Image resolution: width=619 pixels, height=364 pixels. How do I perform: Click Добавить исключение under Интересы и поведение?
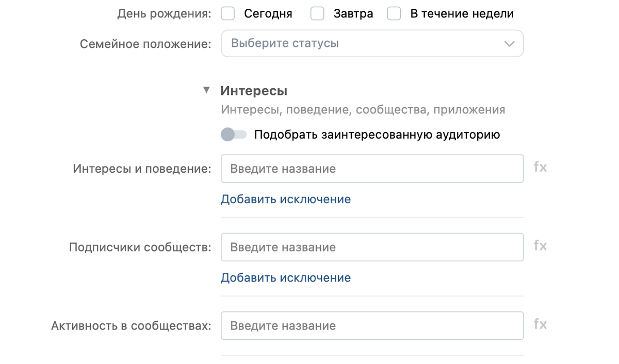286,199
